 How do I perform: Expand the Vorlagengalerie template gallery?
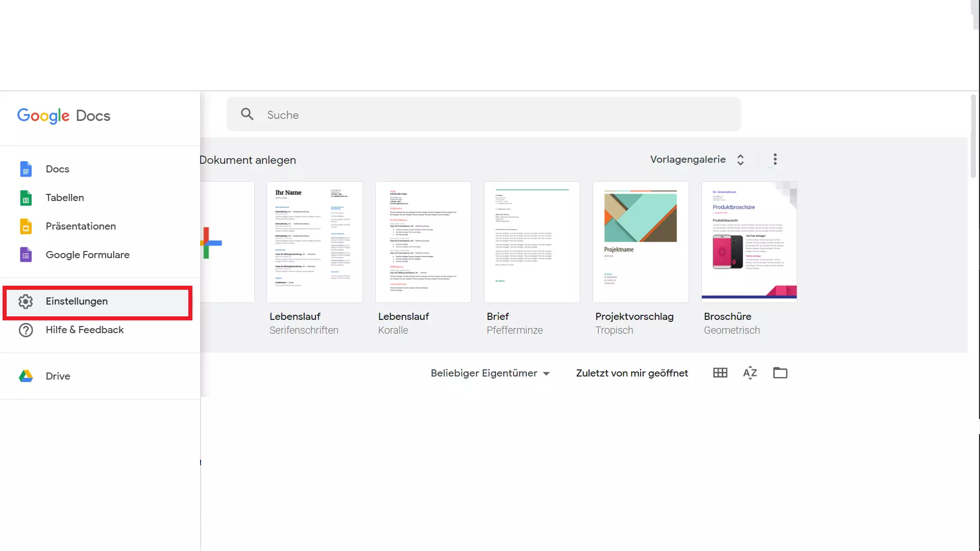coord(697,160)
